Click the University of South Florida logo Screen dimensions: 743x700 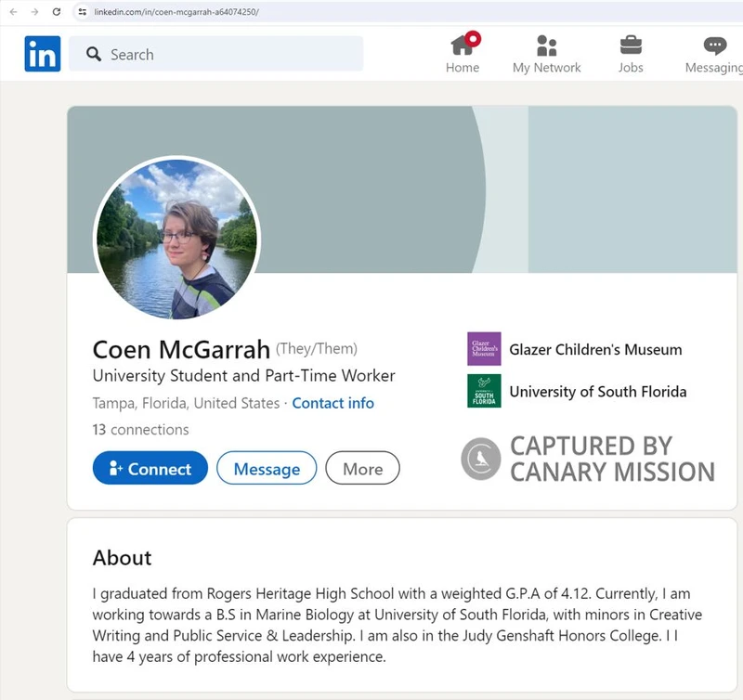(484, 391)
